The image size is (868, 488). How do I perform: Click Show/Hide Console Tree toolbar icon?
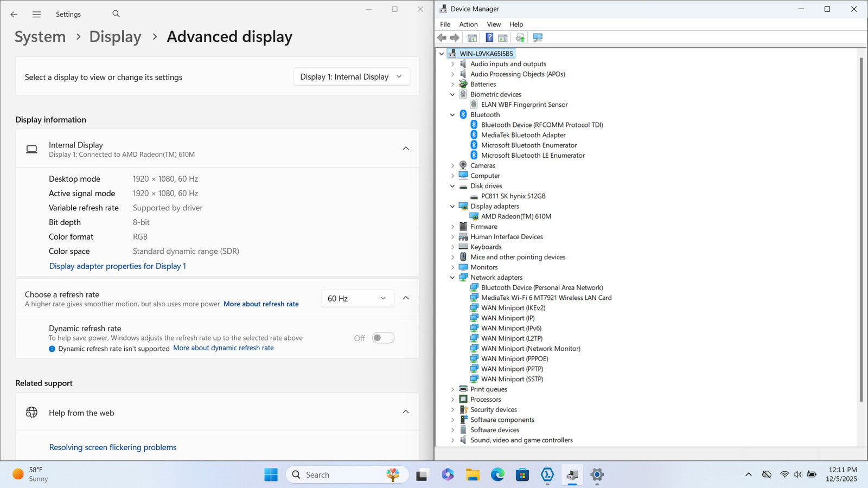click(x=472, y=37)
